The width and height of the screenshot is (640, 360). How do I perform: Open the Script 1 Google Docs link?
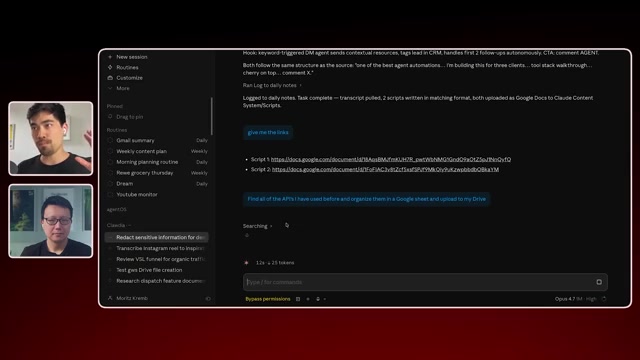391,159
